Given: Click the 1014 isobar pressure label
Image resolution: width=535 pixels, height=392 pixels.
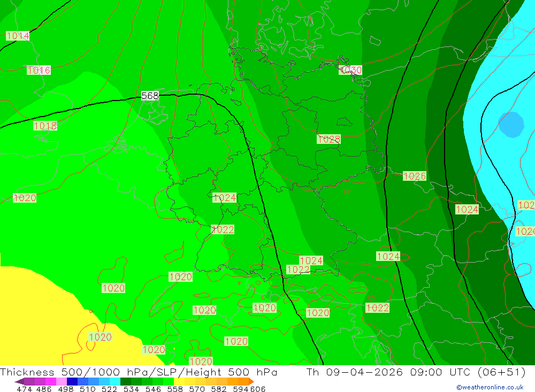Looking at the screenshot, I should [x=18, y=36].
